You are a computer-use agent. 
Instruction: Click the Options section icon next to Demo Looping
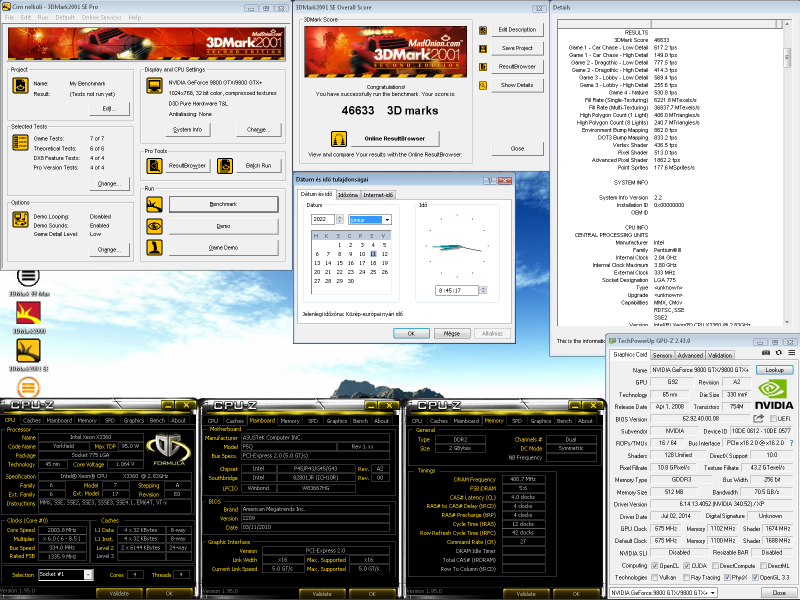[x=20, y=220]
